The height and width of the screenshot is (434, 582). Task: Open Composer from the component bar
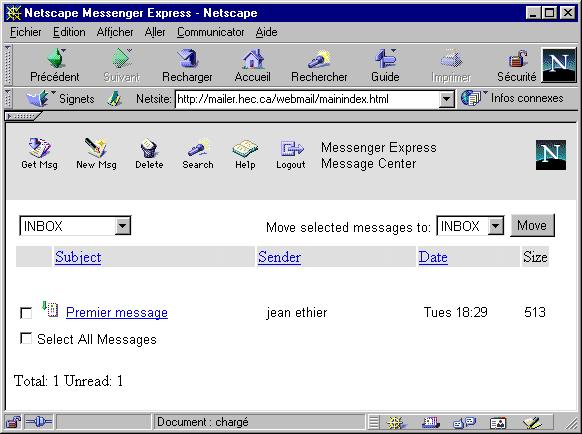pos(532,422)
